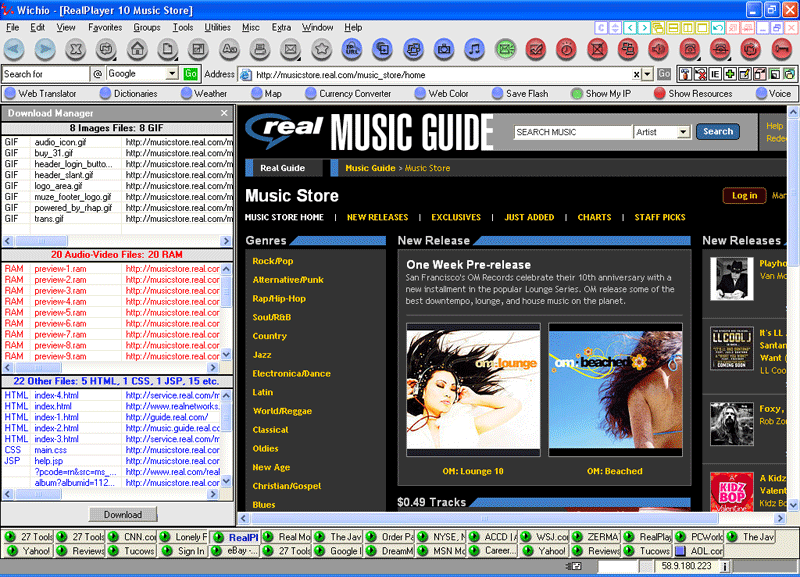Open the Currency Converter utility

point(348,93)
